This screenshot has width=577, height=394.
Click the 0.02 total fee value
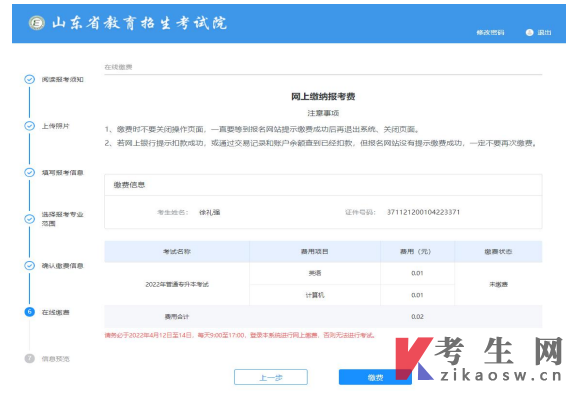tap(417, 317)
